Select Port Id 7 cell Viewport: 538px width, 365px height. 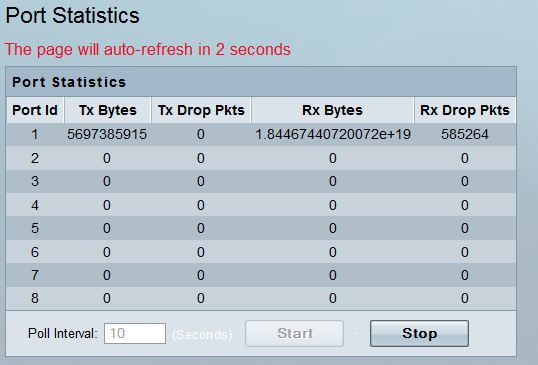tap(35, 275)
